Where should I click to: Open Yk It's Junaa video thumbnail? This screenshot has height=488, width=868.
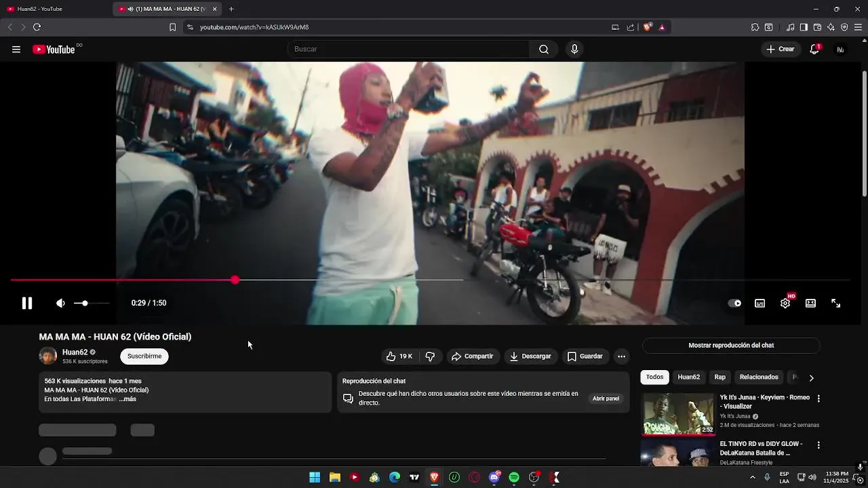click(x=678, y=413)
